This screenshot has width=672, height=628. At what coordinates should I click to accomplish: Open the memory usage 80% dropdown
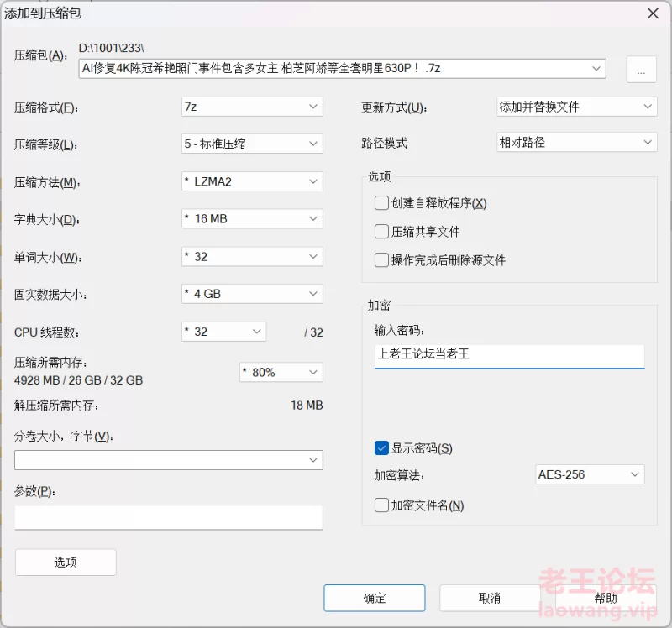coord(281,372)
